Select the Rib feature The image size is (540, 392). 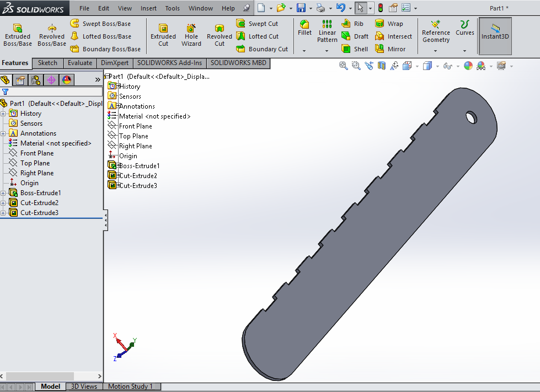(x=352, y=24)
